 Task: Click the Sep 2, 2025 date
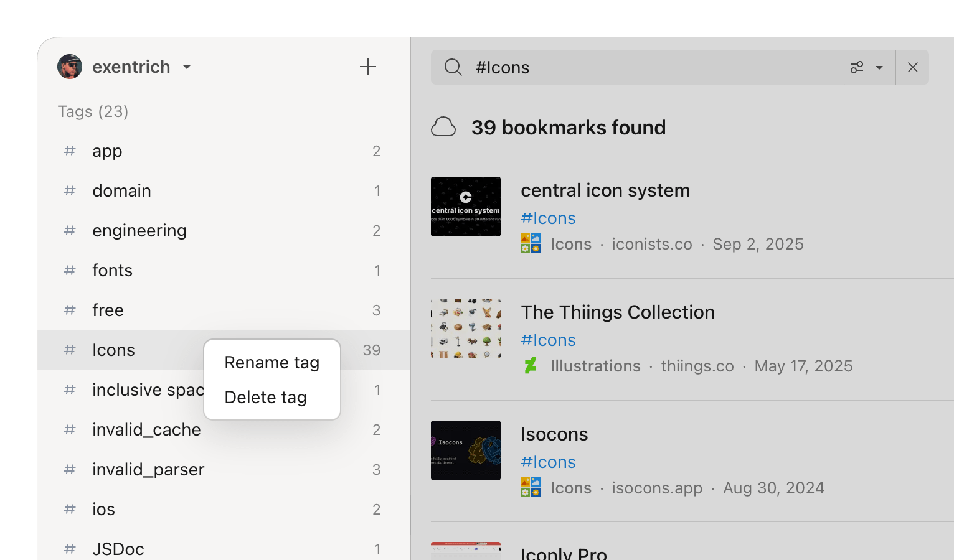pyautogui.click(x=758, y=244)
